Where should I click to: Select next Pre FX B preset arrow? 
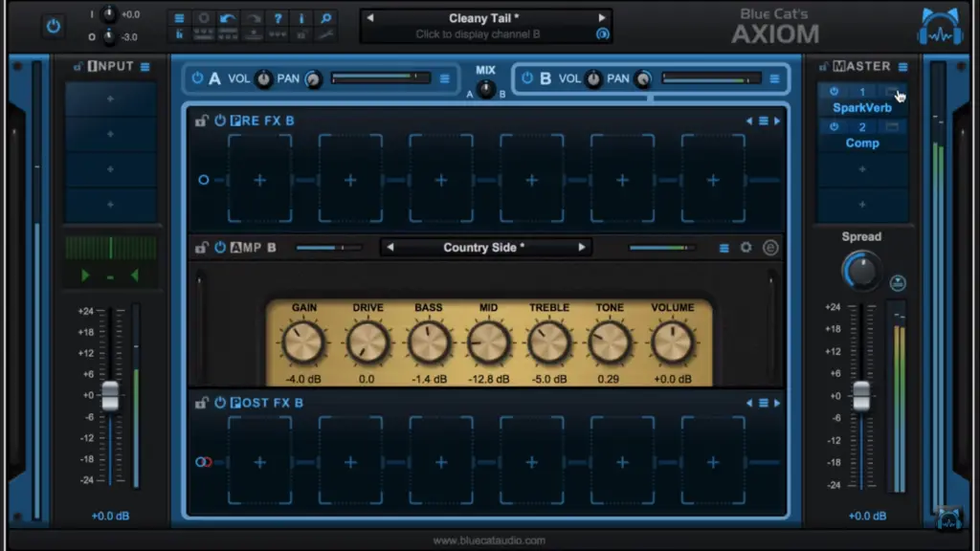coord(777,121)
